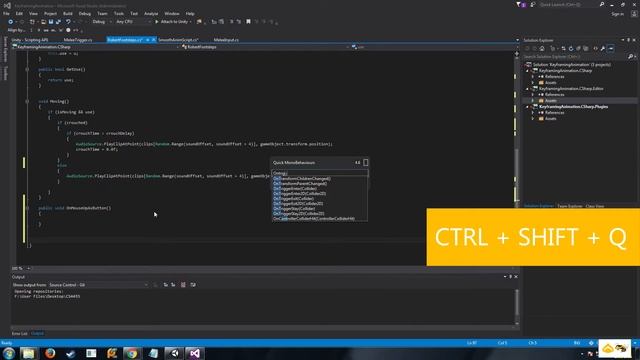Click the Undo arrow in the toolbar

click(x=68, y=22)
